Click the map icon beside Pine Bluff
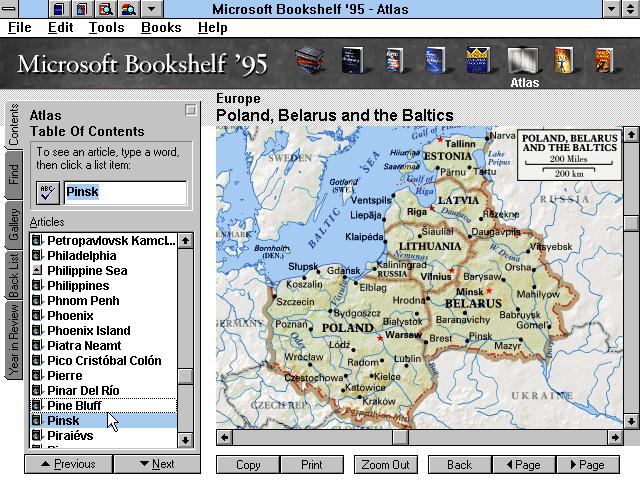Viewport: 640px width, 480px height. click(x=37, y=405)
